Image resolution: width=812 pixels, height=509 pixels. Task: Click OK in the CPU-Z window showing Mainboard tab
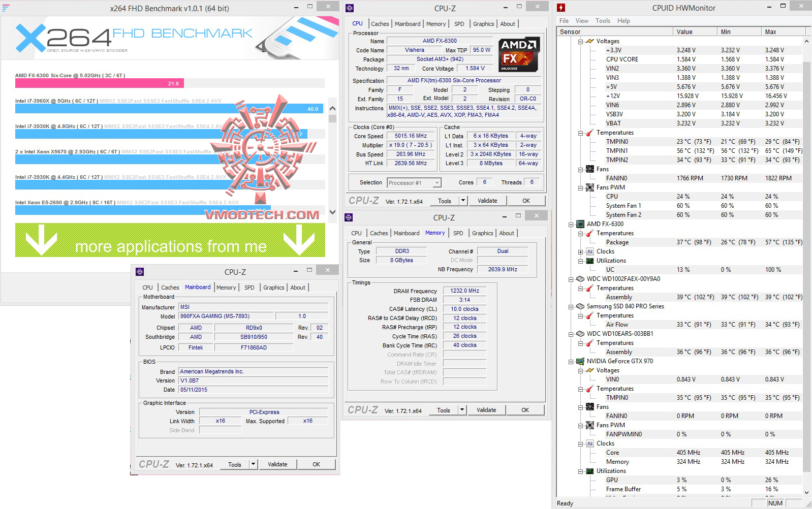[x=316, y=464]
